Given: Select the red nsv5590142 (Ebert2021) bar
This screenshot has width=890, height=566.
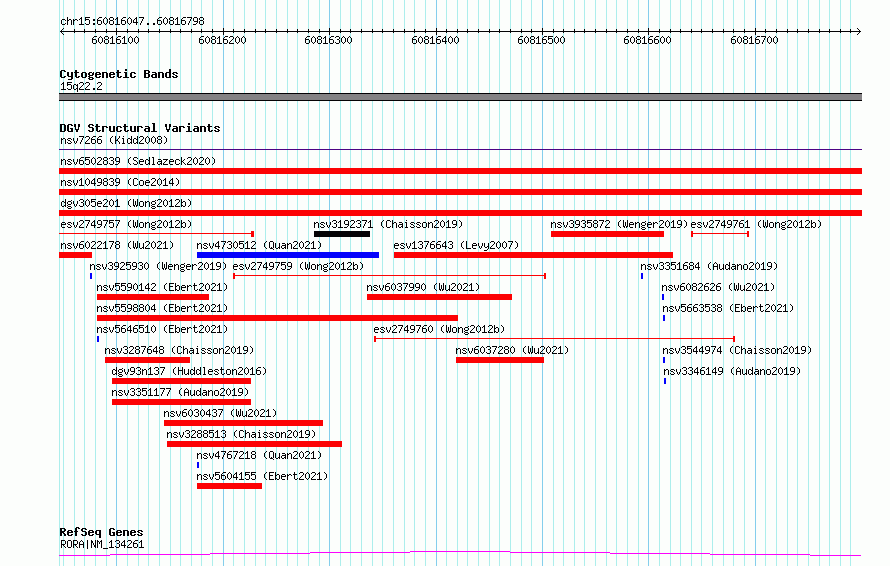Looking at the screenshot, I should coord(153,297).
